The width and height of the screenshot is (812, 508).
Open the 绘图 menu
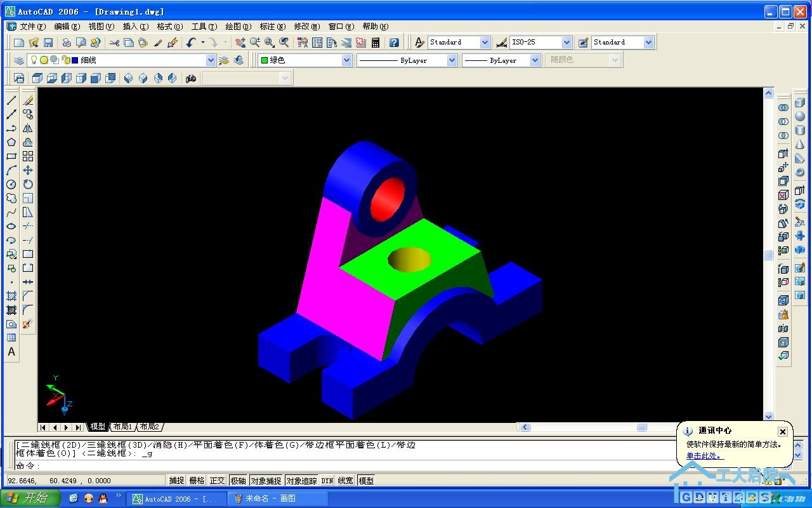tap(238, 27)
